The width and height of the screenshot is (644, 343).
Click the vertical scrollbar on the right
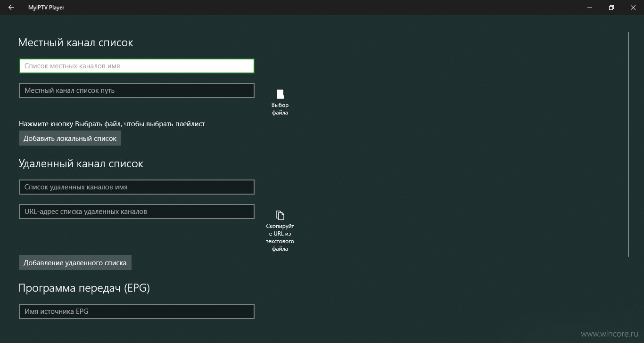click(628, 144)
